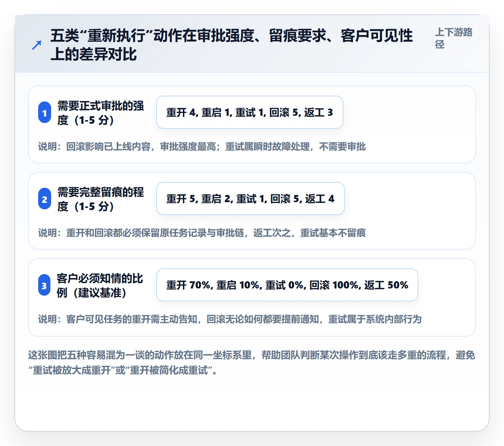Click heading 客户必须知情的比例（建议基准）
The image size is (504, 446).
click(100, 285)
